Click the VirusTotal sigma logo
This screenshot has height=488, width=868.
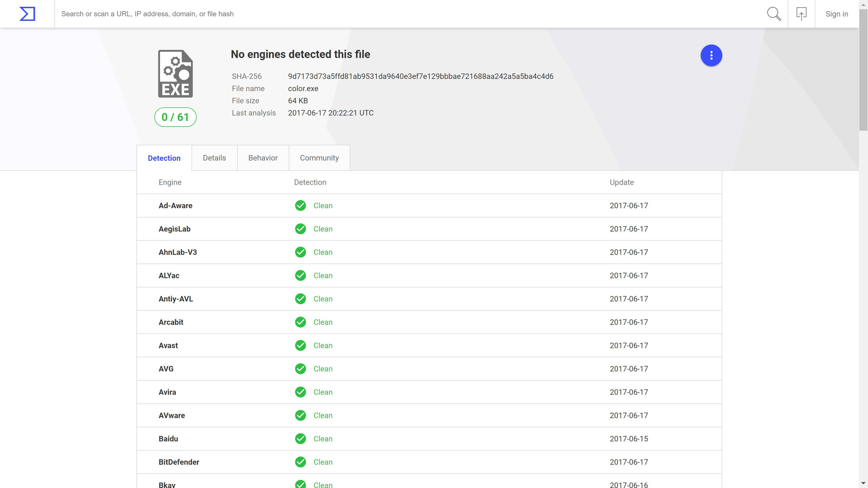click(27, 14)
